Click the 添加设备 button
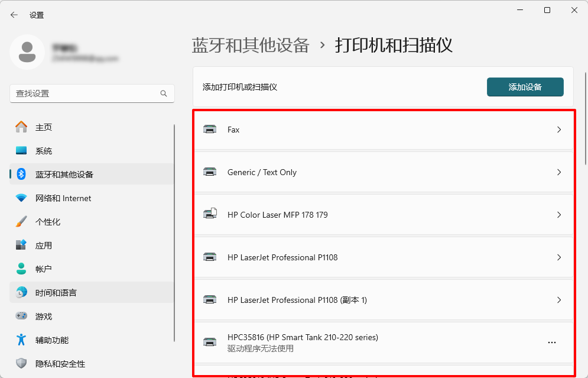Image resolution: width=588 pixels, height=378 pixels. coord(525,87)
